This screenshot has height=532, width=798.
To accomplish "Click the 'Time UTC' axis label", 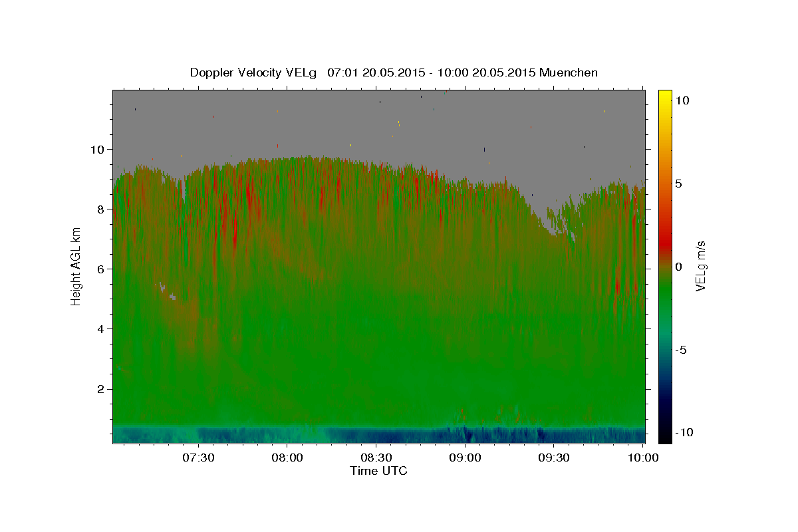I will click(x=378, y=471).
